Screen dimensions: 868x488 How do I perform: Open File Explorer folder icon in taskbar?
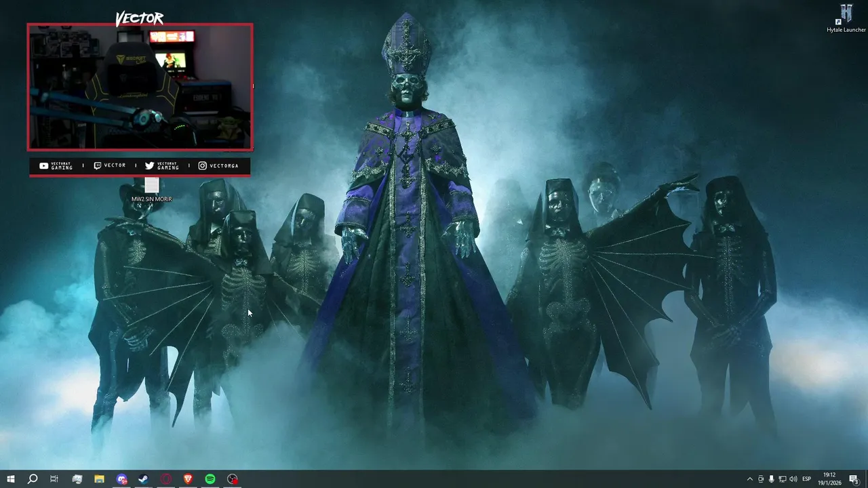(x=99, y=479)
